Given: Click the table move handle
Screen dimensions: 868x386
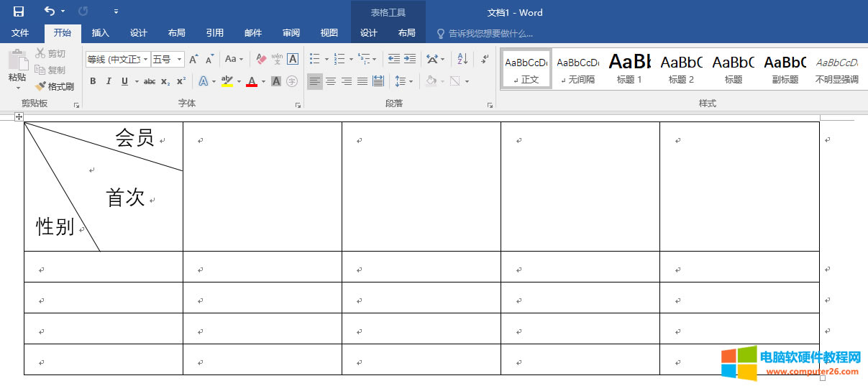Looking at the screenshot, I should [19, 116].
